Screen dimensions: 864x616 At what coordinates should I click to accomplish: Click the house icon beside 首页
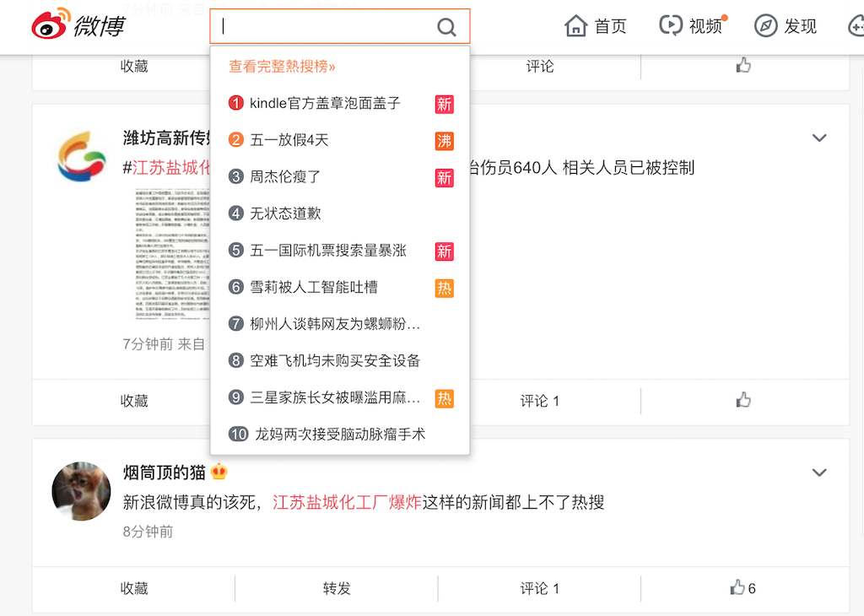[x=575, y=26]
